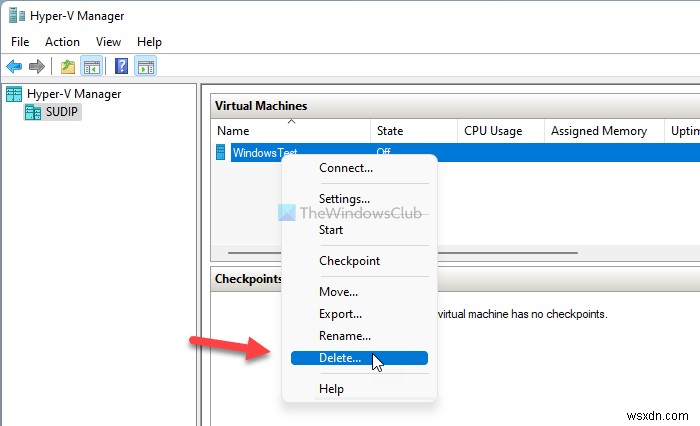Sort by the State column header

pyautogui.click(x=414, y=131)
